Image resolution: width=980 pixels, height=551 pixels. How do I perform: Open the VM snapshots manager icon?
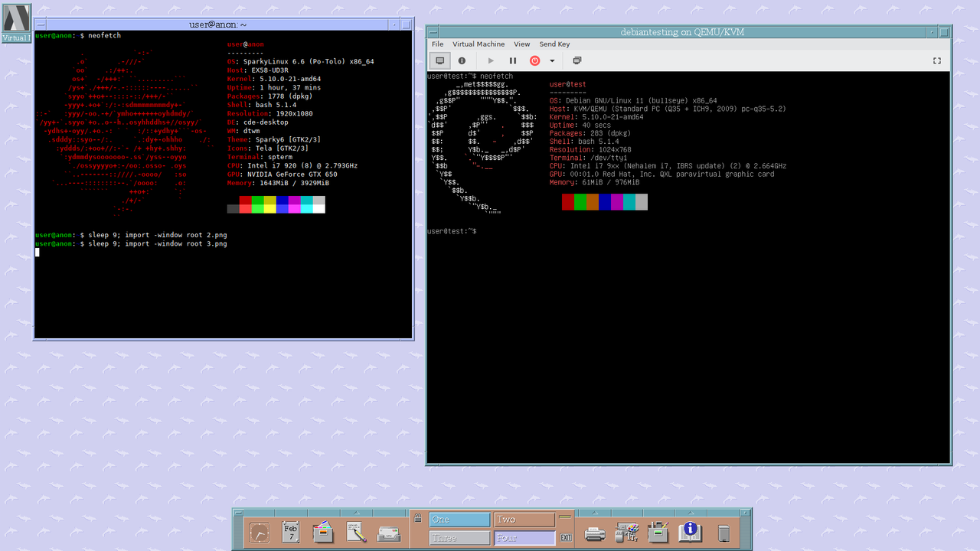pos(577,60)
